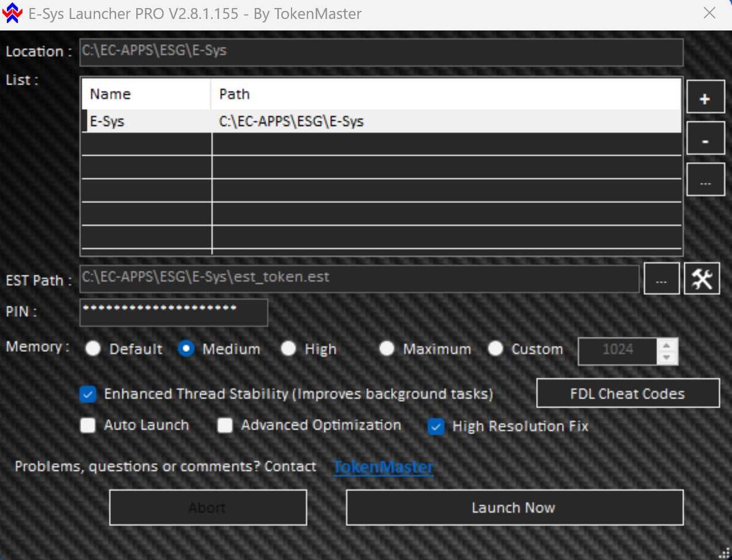Image resolution: width=732 pixels, height=560 pixels.
Task: Decrease custom memory value with down arrow
Action: 666,358
